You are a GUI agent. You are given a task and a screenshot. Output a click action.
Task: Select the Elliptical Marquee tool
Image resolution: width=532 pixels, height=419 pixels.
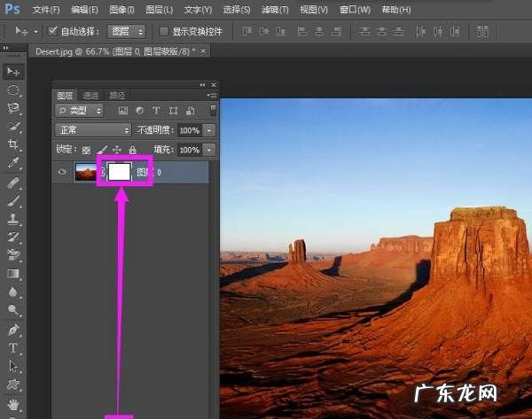click(x=13, y=89)
